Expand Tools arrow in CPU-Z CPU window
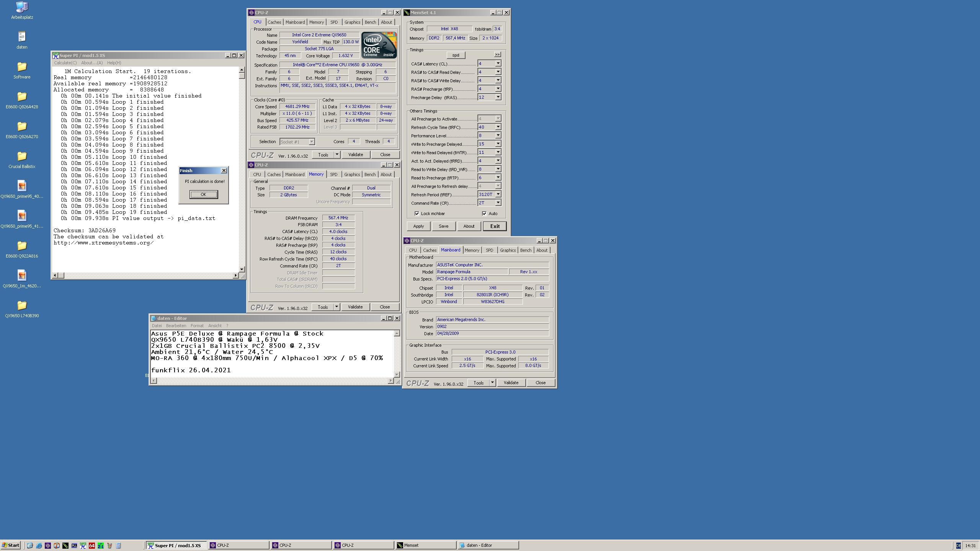980x551 pixels. pyautogui.click(x=337, y=155)
